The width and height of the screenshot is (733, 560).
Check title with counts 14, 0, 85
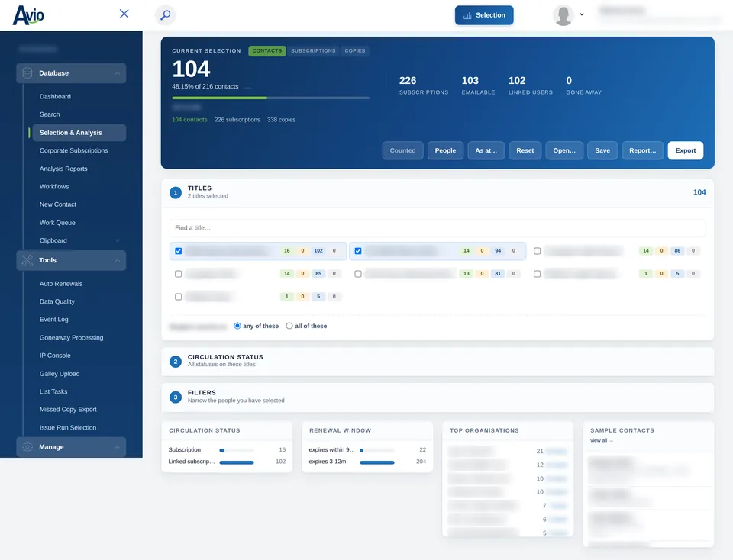point(178,274)
